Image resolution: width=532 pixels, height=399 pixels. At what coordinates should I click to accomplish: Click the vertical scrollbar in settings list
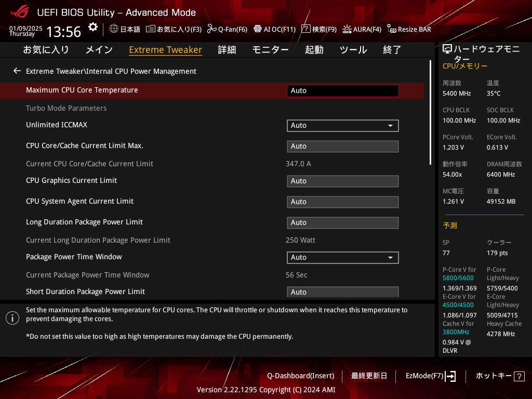(430, 112)
